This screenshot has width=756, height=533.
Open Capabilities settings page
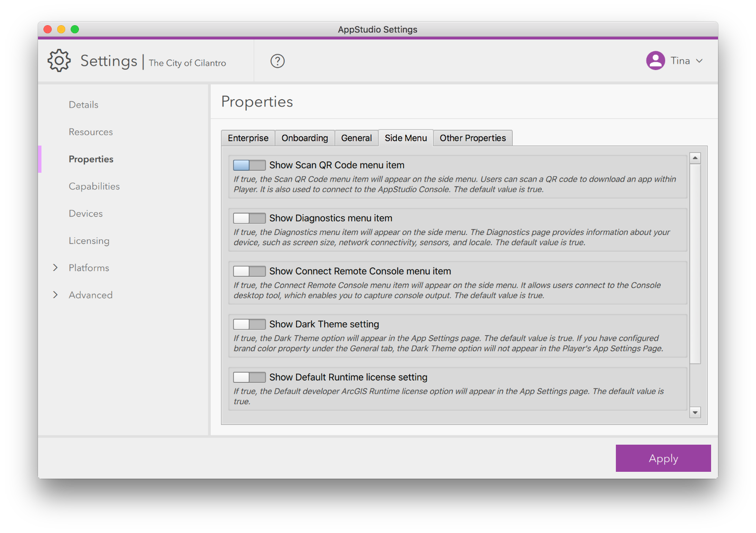(94, 186)
